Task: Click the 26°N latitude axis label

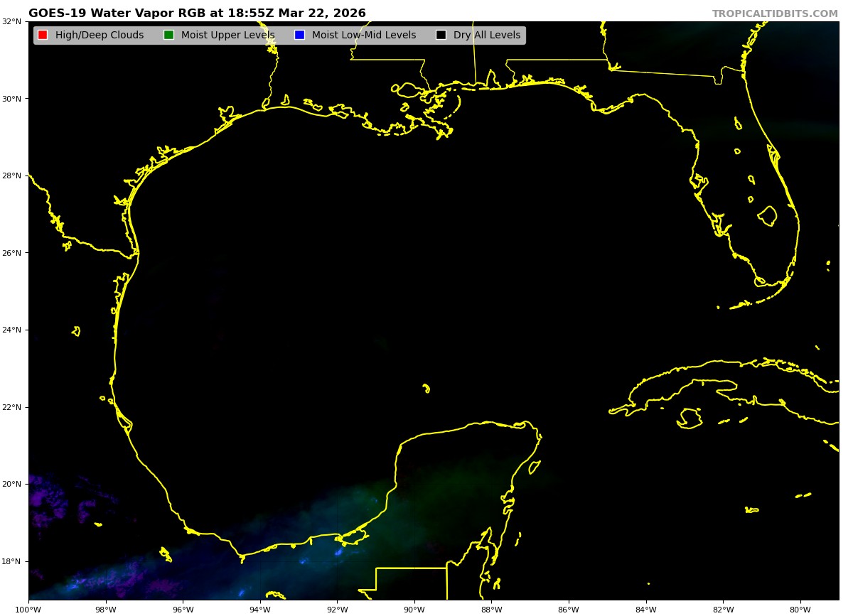Action: tap(14, 253)
